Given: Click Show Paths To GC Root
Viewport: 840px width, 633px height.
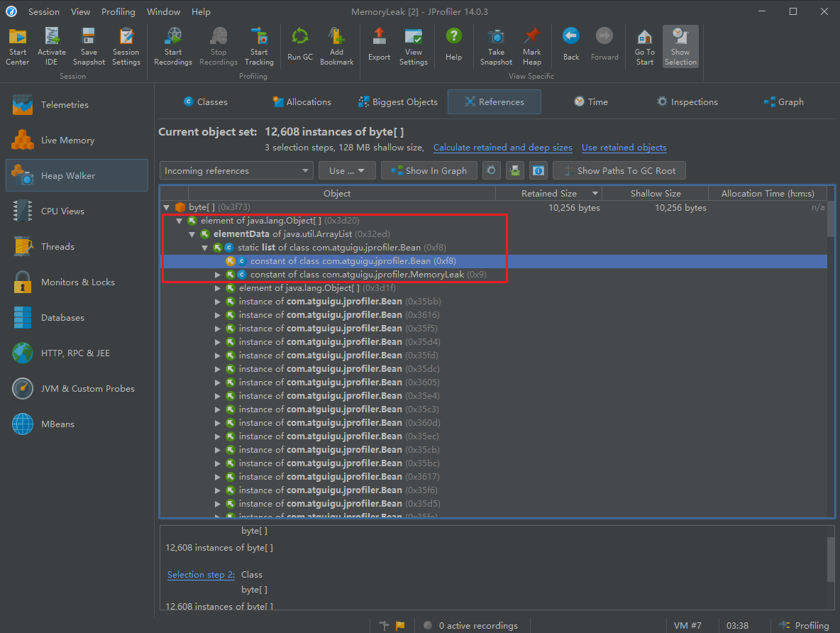Looking at the screenshot, I should click(x=619, y=170).
